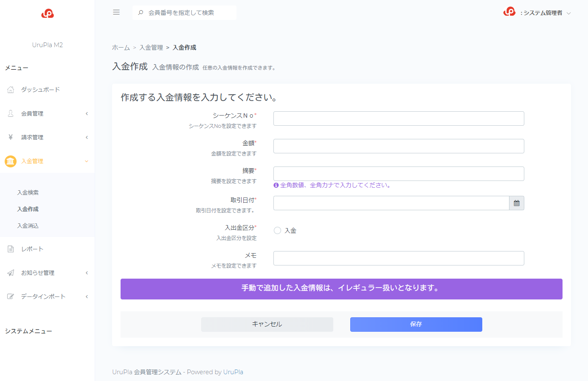Go to ホーム breadcrumb link

[121, 48]
